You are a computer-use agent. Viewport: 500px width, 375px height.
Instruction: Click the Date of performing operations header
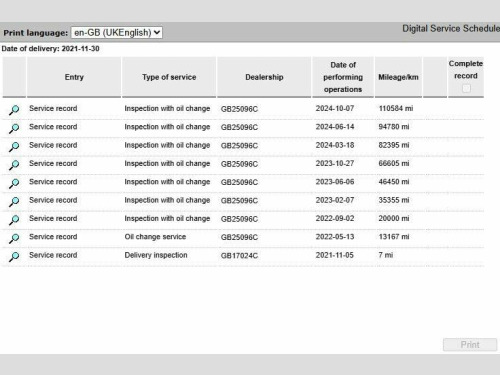343,77
